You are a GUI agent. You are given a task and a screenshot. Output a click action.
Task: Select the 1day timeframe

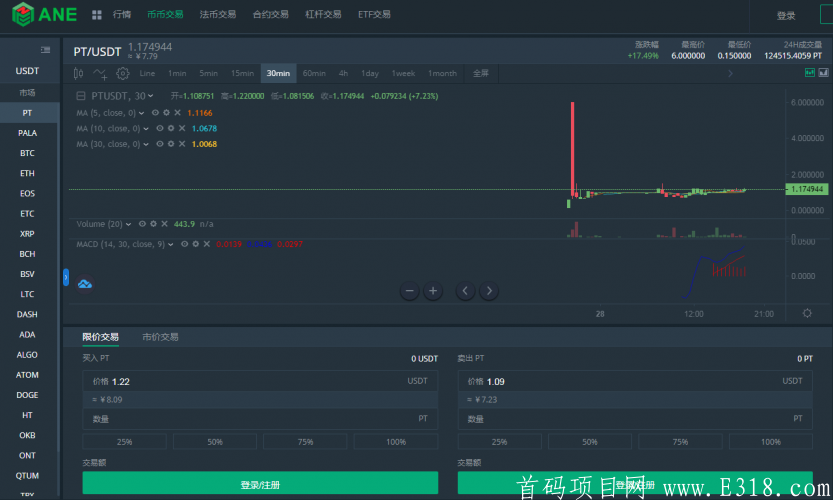pos(370,73)
